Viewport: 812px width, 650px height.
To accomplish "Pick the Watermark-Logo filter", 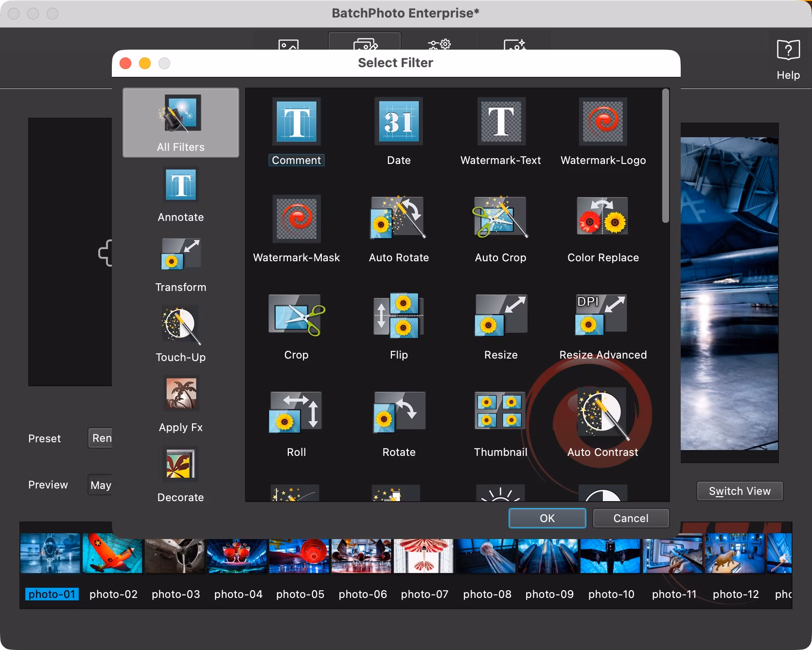I will (603, 122).
